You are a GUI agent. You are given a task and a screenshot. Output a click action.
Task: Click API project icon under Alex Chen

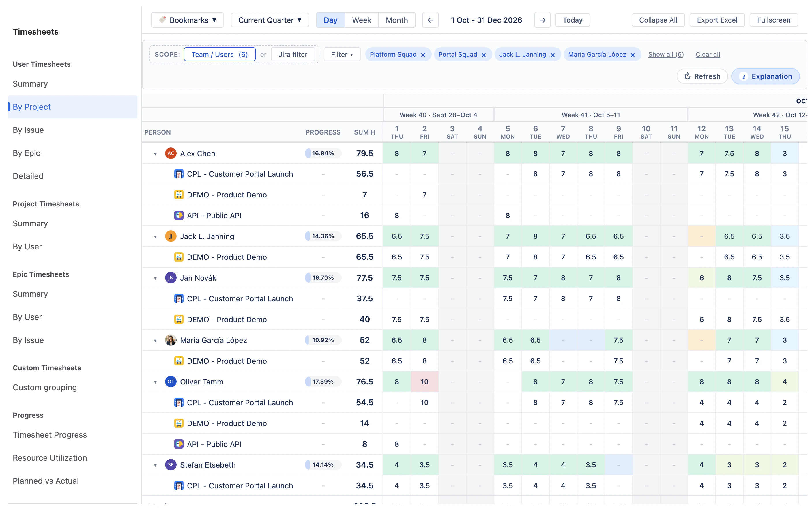179,215
